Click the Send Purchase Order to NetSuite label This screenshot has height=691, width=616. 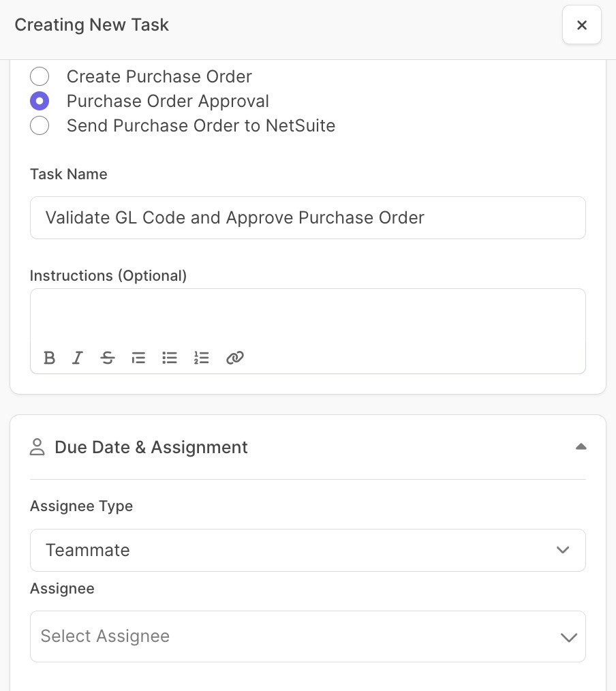click(201, 125)
